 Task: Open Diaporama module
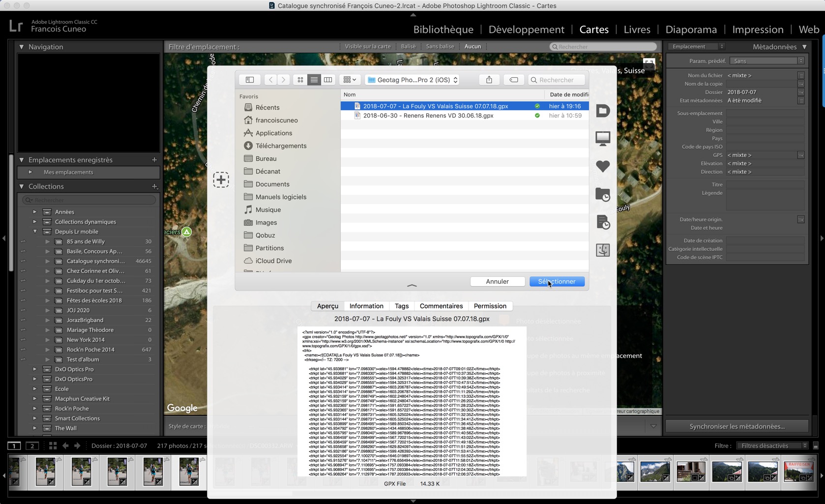[x=691, y=30]
